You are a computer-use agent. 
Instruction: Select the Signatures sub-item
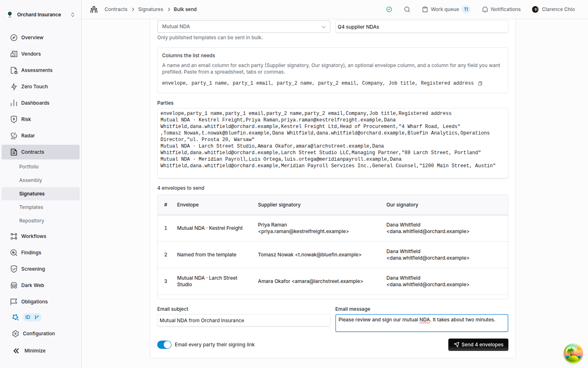click(40, 194)
